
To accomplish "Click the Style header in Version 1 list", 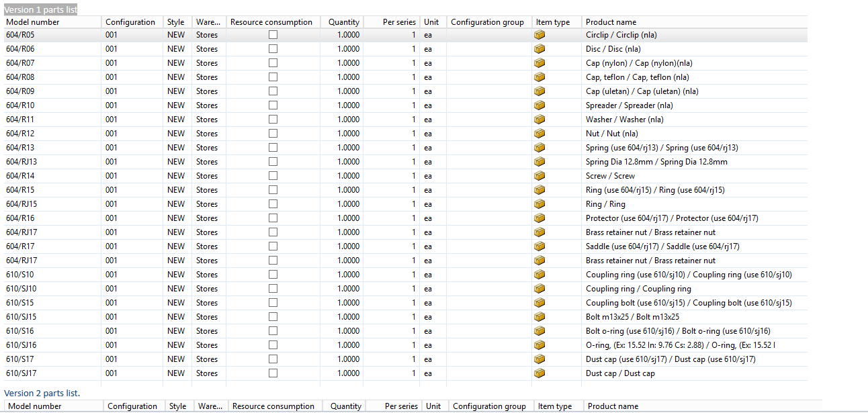I will pos(177,22).
